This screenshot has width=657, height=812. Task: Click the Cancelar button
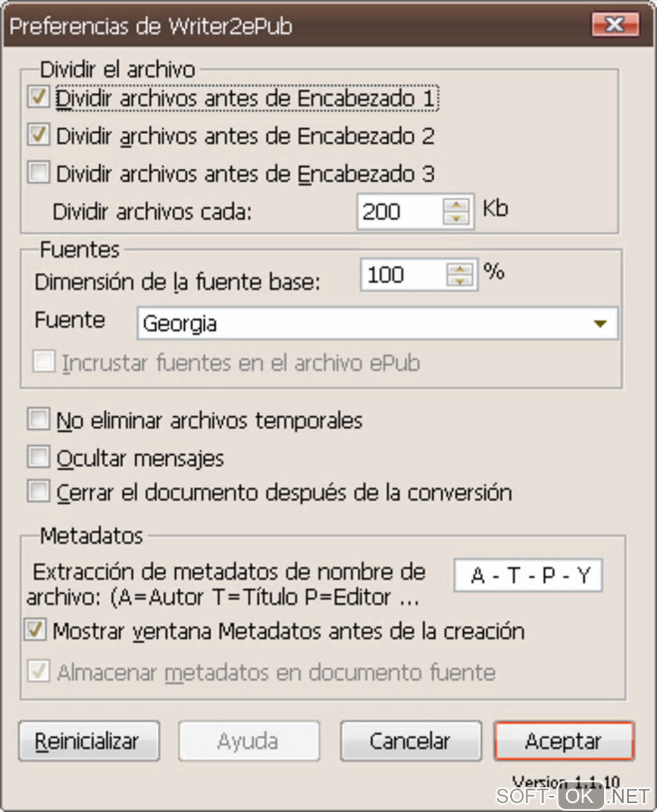tap(410, 741)
